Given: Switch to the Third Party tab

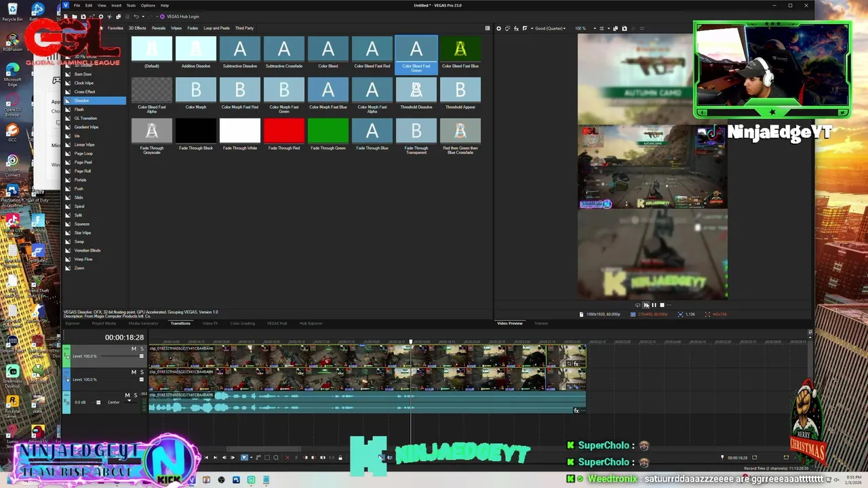Looking at the screenshot, I should coord(244,28).
